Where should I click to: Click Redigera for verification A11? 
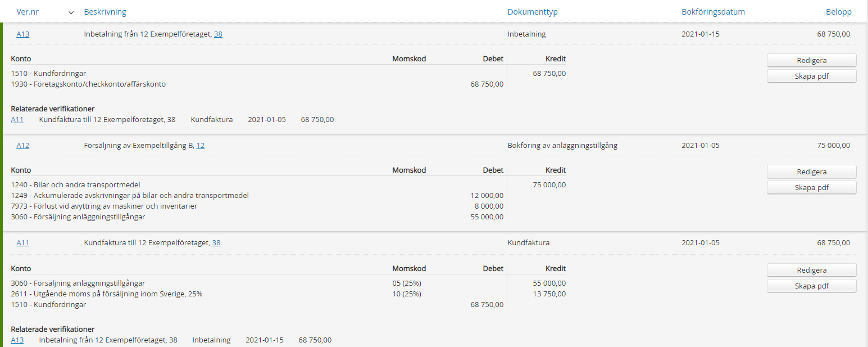(x=811, y=270)
